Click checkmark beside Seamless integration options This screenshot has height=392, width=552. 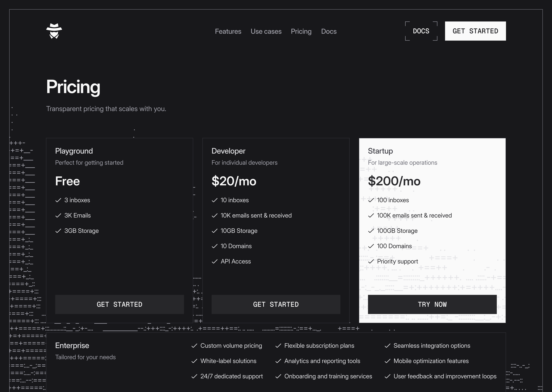[388, 346]
